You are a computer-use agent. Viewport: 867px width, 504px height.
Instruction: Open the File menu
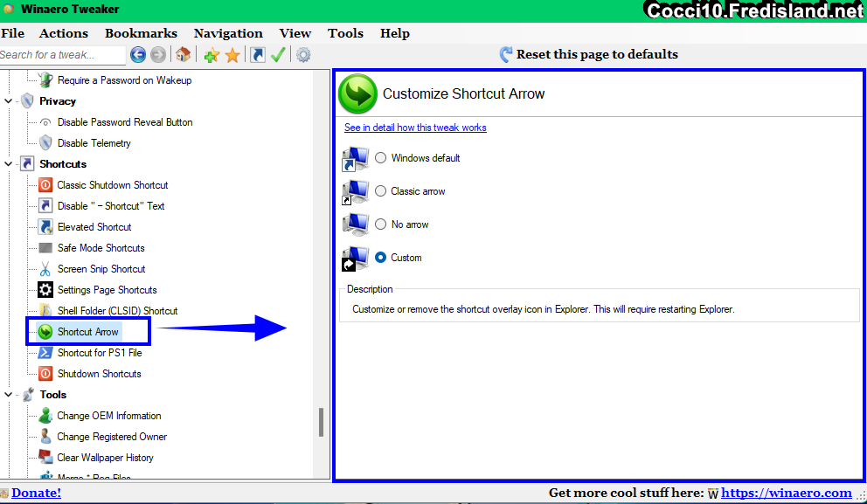(x=13, y=33)
